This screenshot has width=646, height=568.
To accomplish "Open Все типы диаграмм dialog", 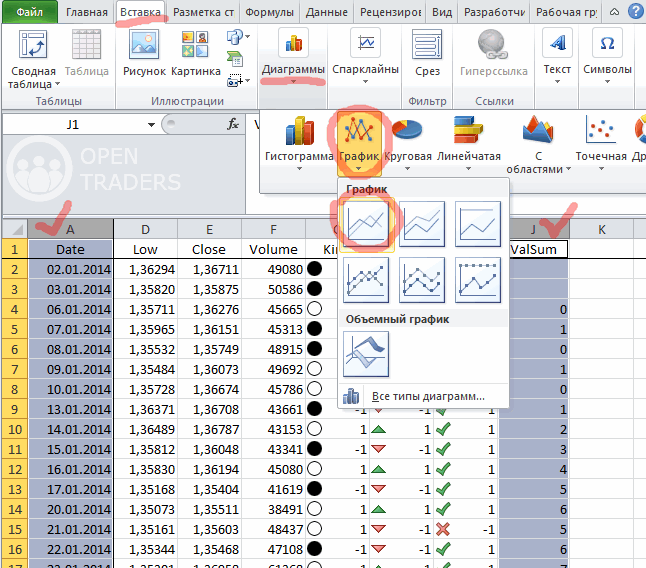I will click(423, 397).
